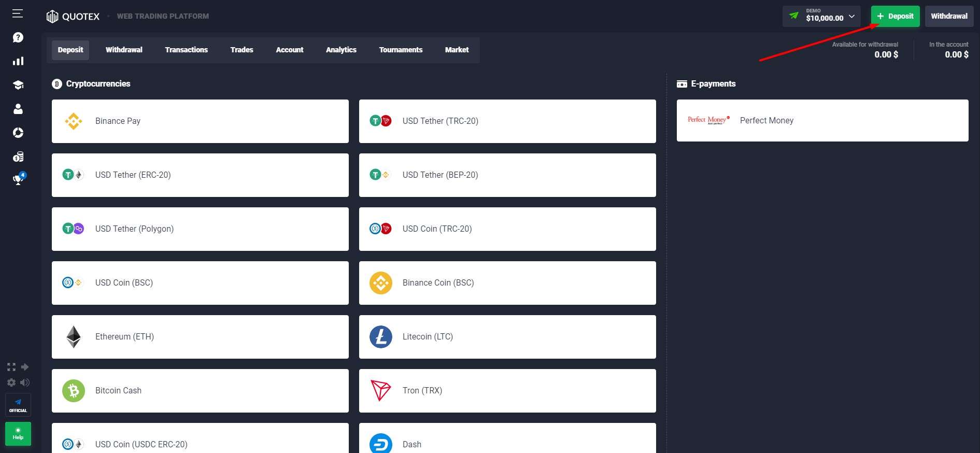Screen dimensions: 980x453
Task: Open the Market tab
Action: 457,50
